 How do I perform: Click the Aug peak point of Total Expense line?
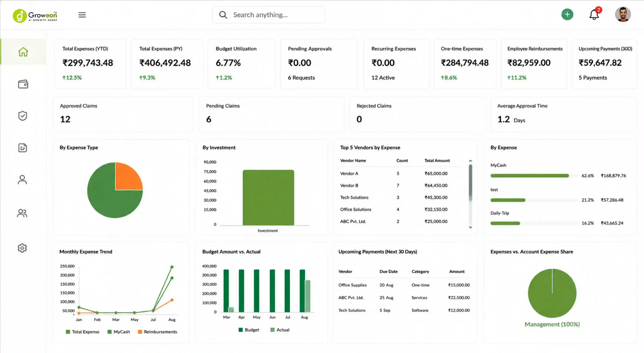172,267
